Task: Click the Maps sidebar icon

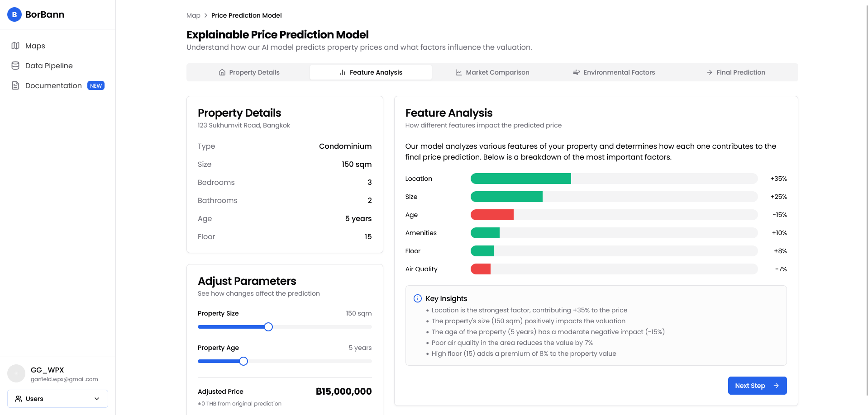Action: [x=15, y=46]
